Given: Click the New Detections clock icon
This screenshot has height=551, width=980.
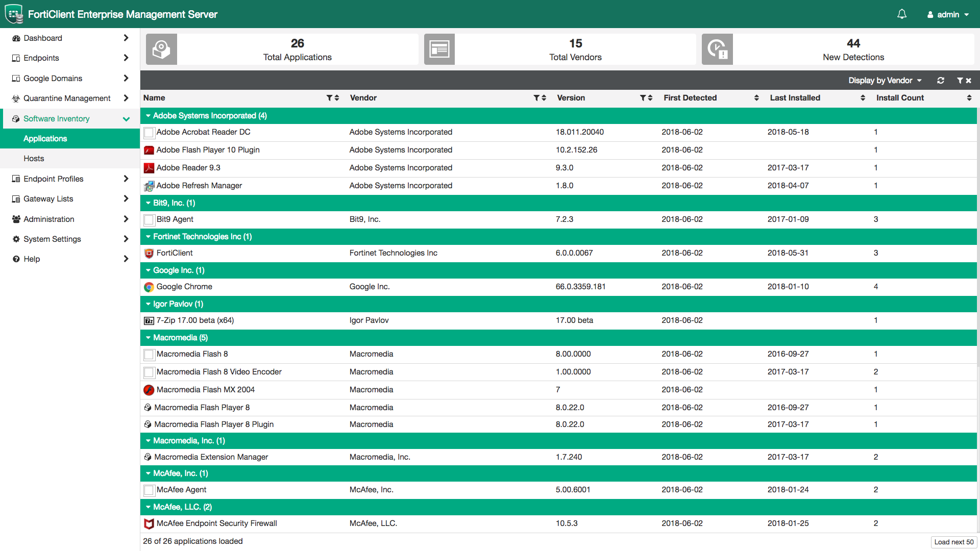Looking at the screenshot, I should 717,49.
